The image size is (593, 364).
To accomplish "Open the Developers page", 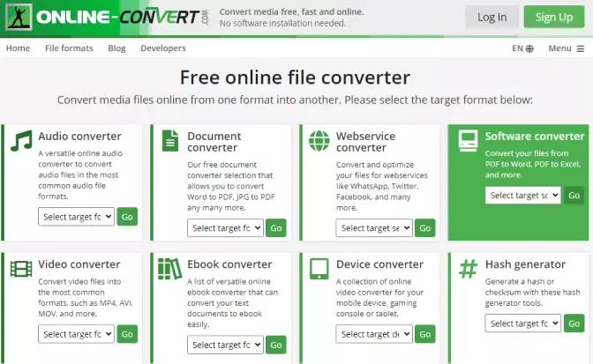I will click(163, 48).
